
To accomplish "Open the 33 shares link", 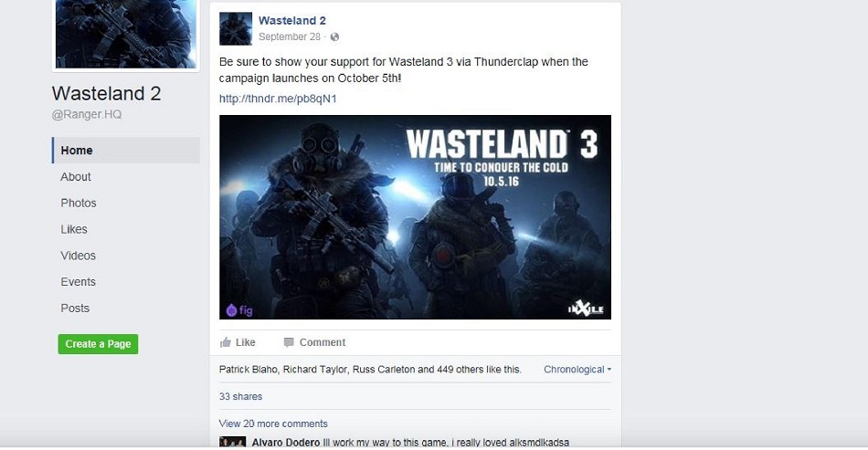I will pyautogui.click(x=241, y=396).
